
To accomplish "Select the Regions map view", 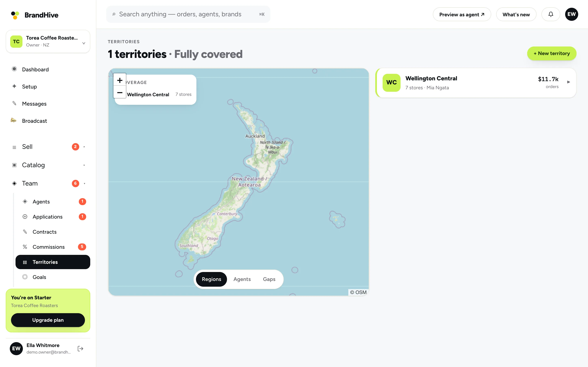I will [211, 279].
